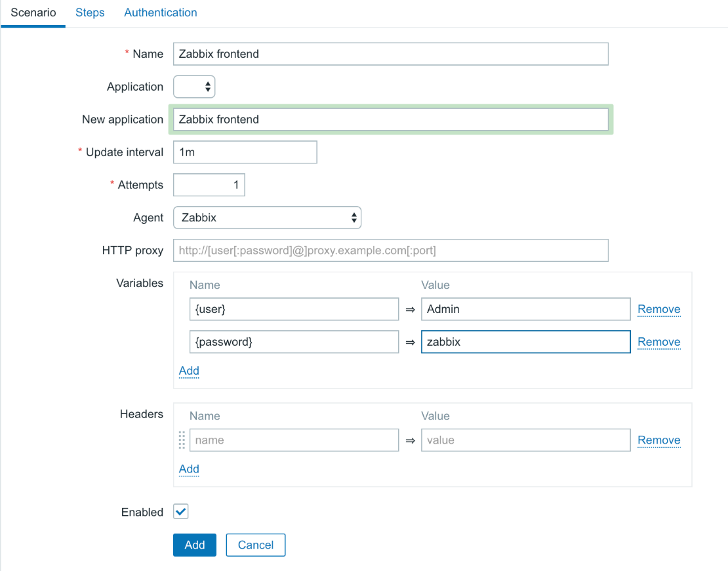Edit the Admin variable value field

point(525,309)
